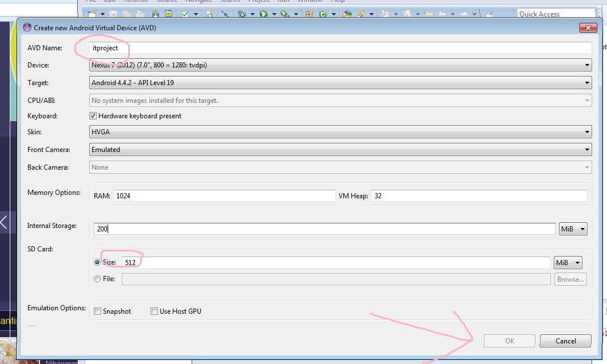Open the Skin dropdown showing HVGA
This screenshot has width=607, height=364.
(x=340, y=131)
